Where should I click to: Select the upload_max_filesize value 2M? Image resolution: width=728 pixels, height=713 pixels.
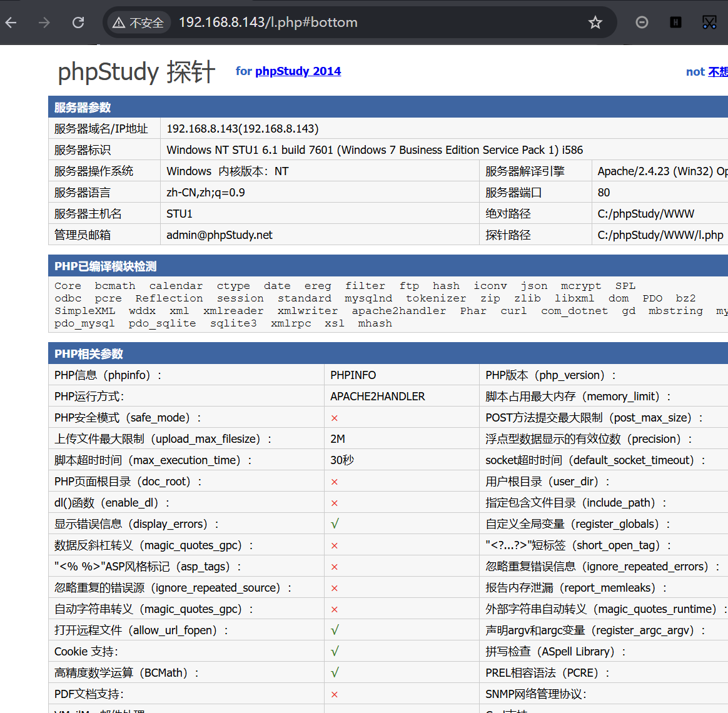pyautogui.click(x=338, y=439)
